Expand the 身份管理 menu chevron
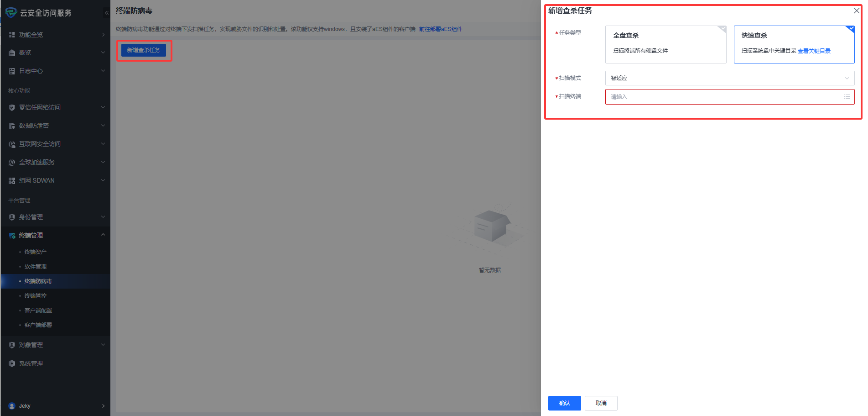The height and width of the screenshot is (416, 868). pos(103,217)
